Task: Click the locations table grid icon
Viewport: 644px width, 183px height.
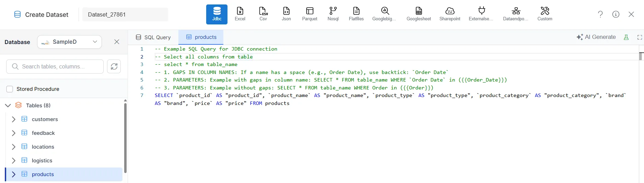Action: point(24,147)
